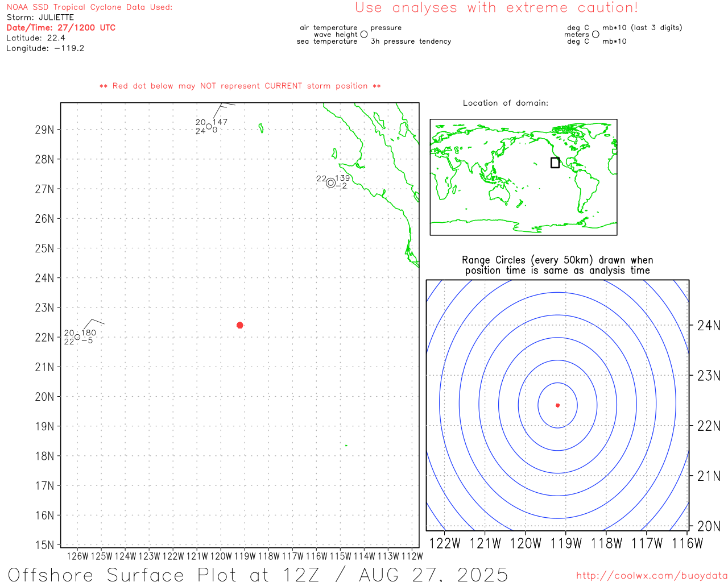
Task: Click the '29N' latitude label on main map
Action: tap(44, 130)
